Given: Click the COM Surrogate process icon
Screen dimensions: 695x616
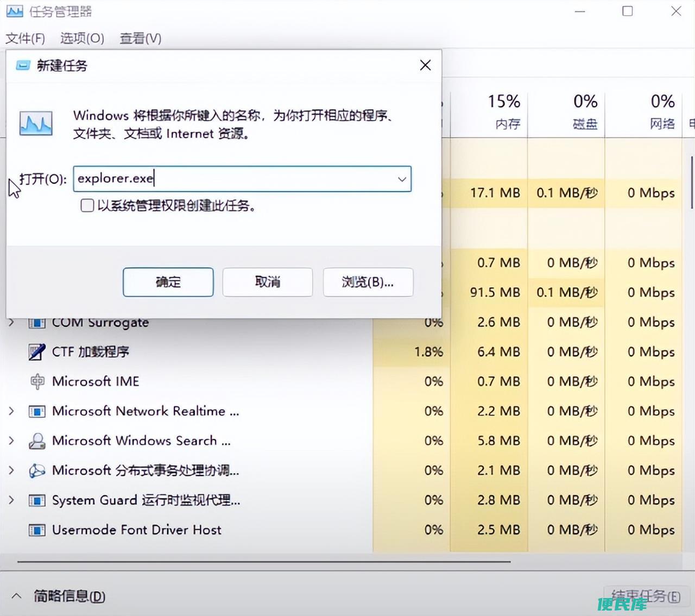Looking at the screenshot, I should pyautogui.click(x=36, y=323).
